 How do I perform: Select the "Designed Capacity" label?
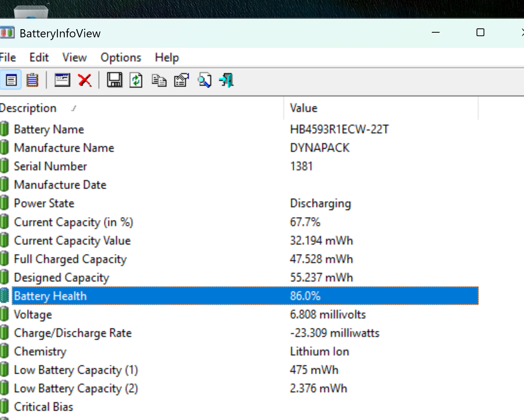click(x=61, y=278)
